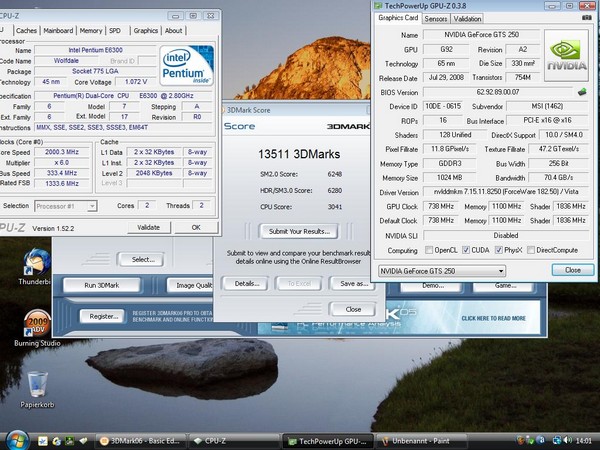
Task: Click the PCI-E x16 @ x16 bus interface value
Action: click(547, 121)
